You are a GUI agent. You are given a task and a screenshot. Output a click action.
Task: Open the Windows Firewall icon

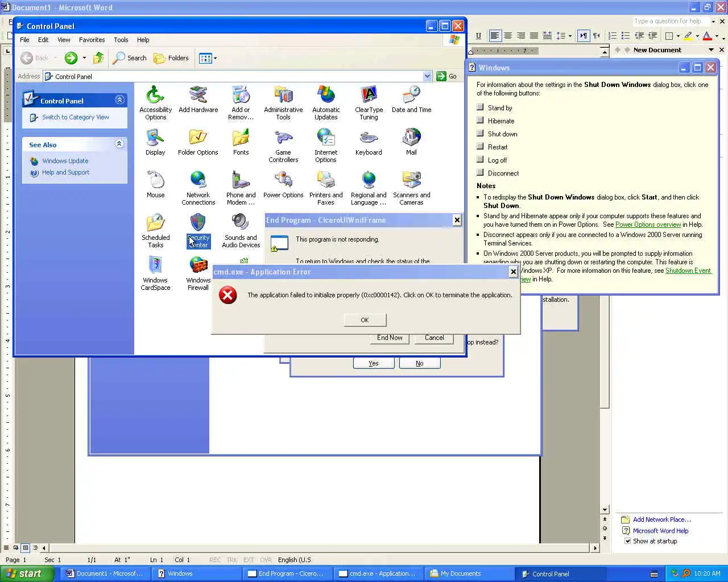(x=198, y=273)
